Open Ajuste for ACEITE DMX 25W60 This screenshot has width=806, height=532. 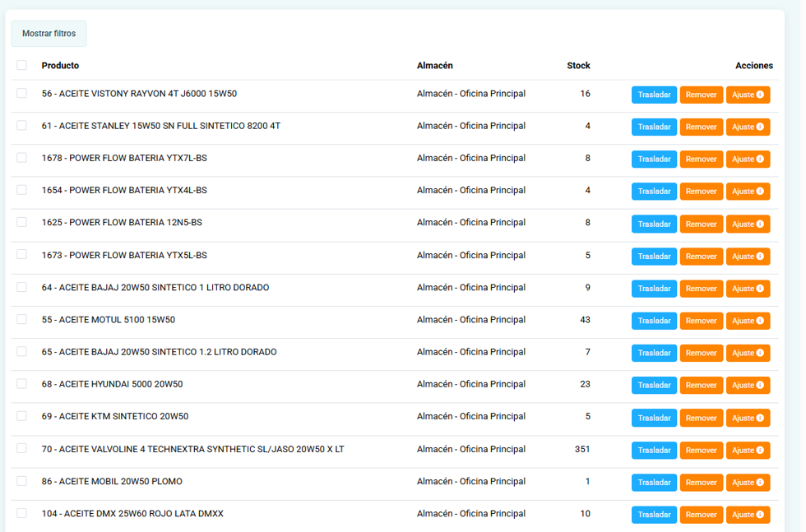[748, 515]
